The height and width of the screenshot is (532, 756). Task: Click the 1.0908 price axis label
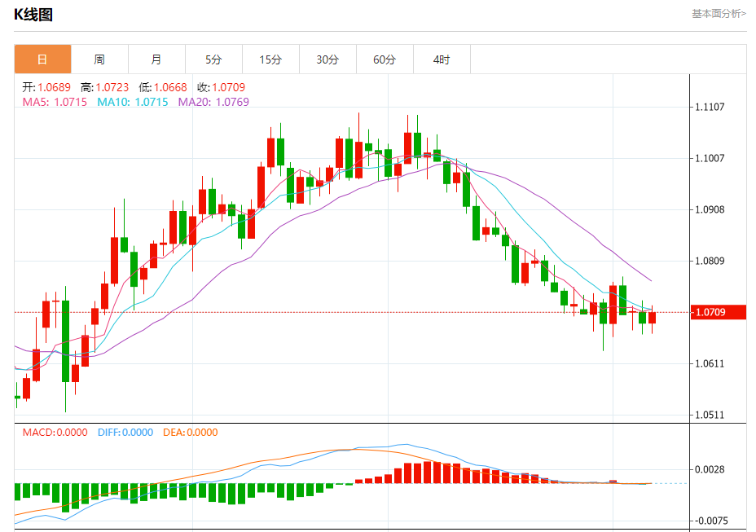[x=710, y=209]
